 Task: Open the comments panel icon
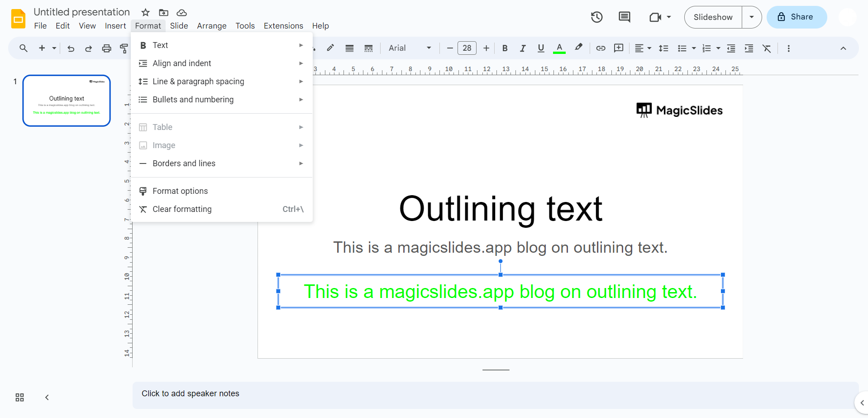[624, 17]
